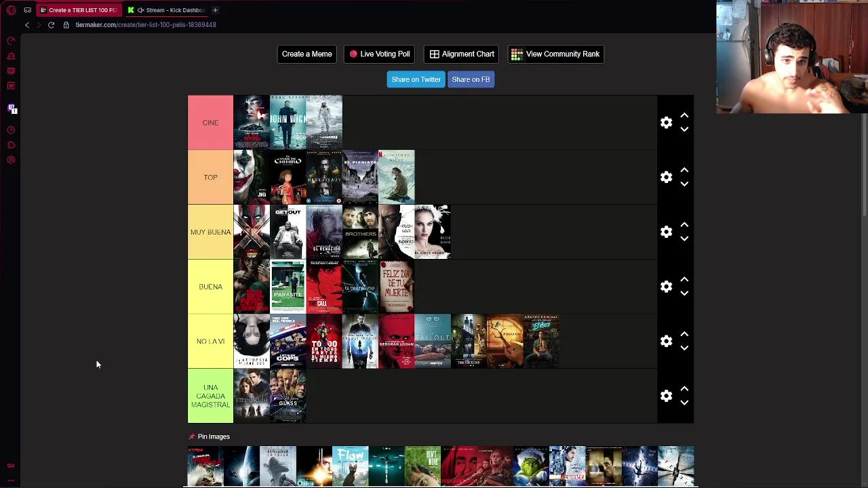Open the M-labeled sidebar panel icon
This screenshot has height=488, width=868.
tap(11, 85)
